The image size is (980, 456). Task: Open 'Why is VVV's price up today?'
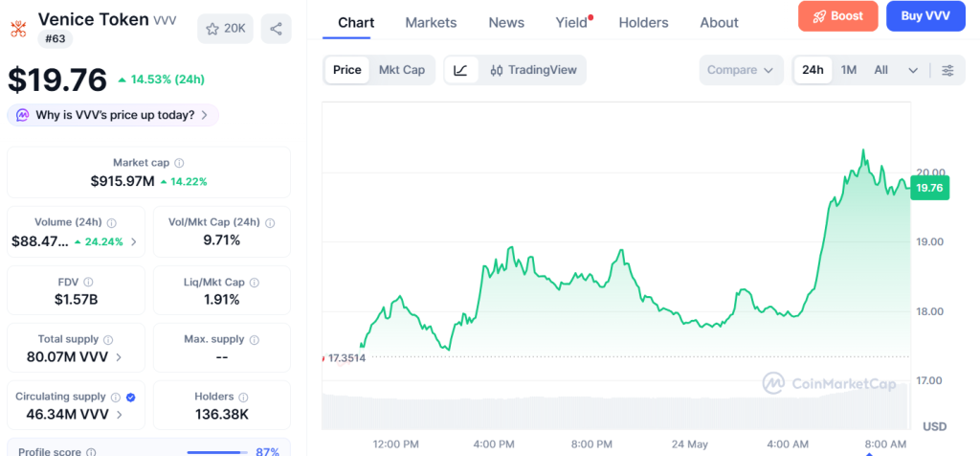tap(113, 115)
